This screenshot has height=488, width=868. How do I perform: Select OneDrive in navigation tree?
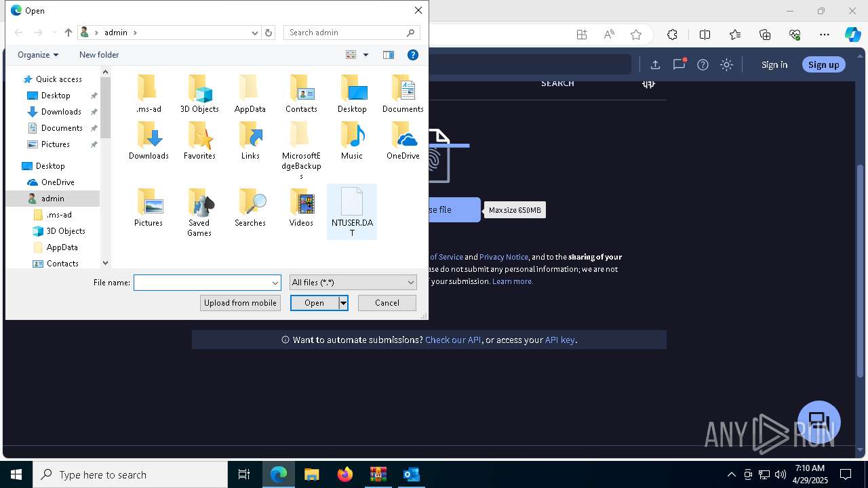(58, 182)
